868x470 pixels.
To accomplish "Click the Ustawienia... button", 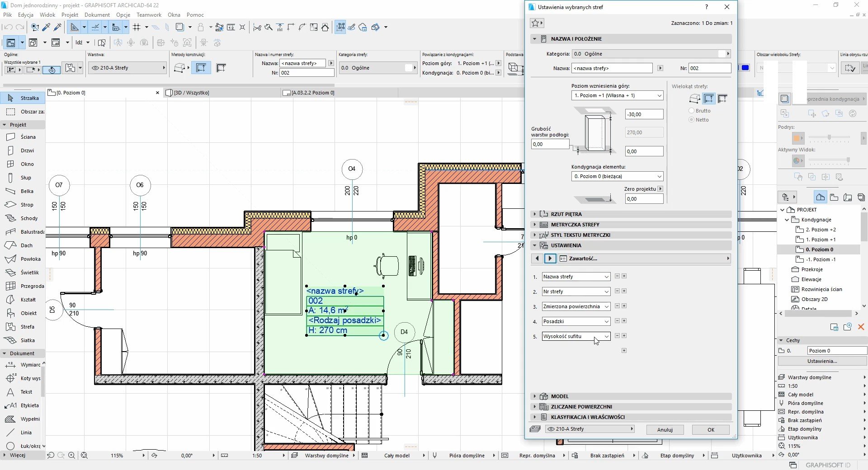I will pyautogui.click(x=822, y=361).
